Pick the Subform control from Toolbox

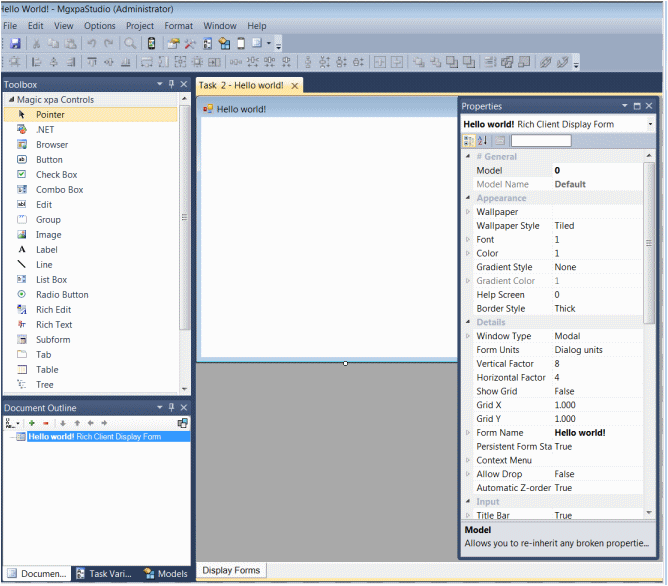[52, 340]
